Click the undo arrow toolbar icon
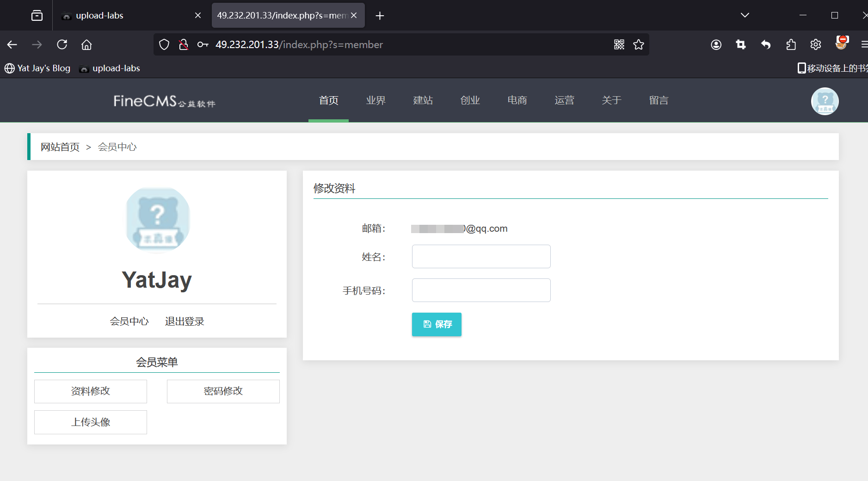This screenshot has width=868, height=481. (766, 44)
